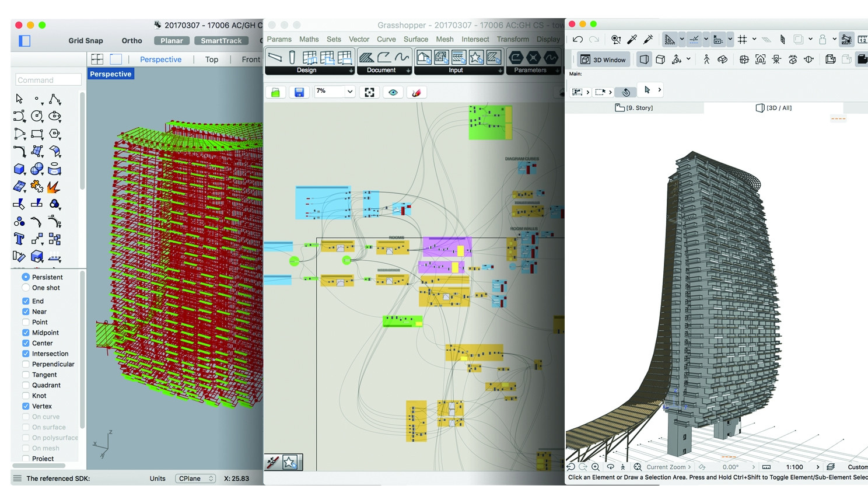This screenshot has height=503, width=868.
Task: Click the Grasshopper save file icon
Action: click(x=299, y=92)
